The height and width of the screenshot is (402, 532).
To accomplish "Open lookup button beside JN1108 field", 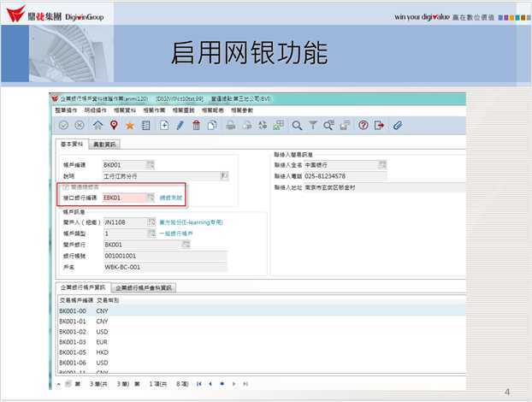I will tap(151, 222).
